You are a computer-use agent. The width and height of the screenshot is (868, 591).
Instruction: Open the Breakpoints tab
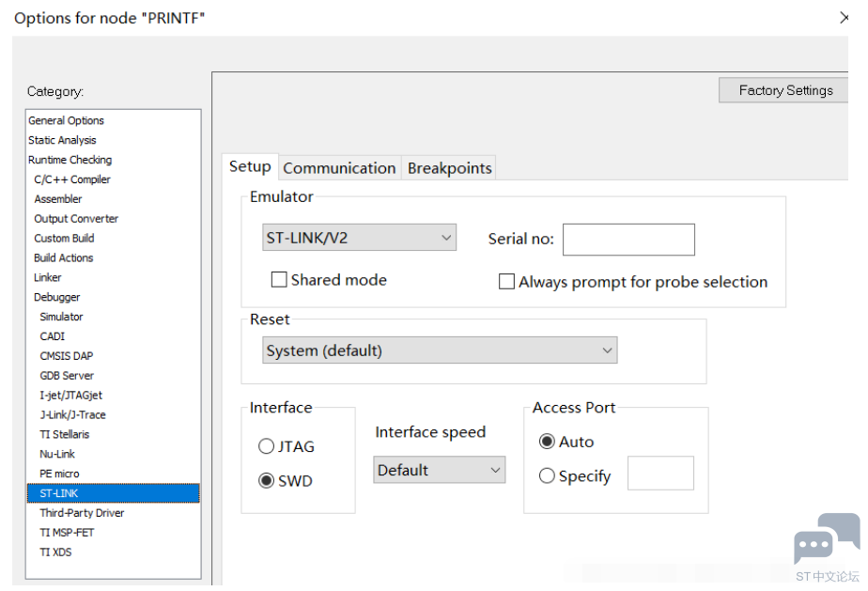[x=449, y=168]
